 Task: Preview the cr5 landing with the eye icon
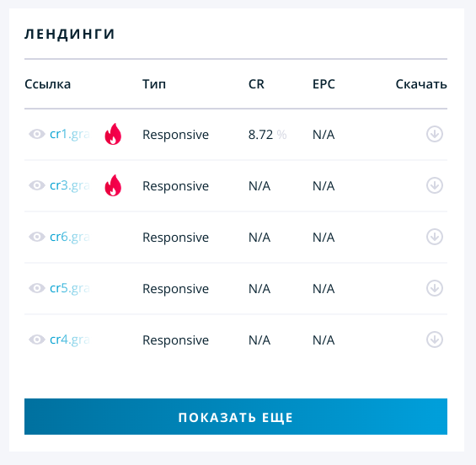[37, 288]
